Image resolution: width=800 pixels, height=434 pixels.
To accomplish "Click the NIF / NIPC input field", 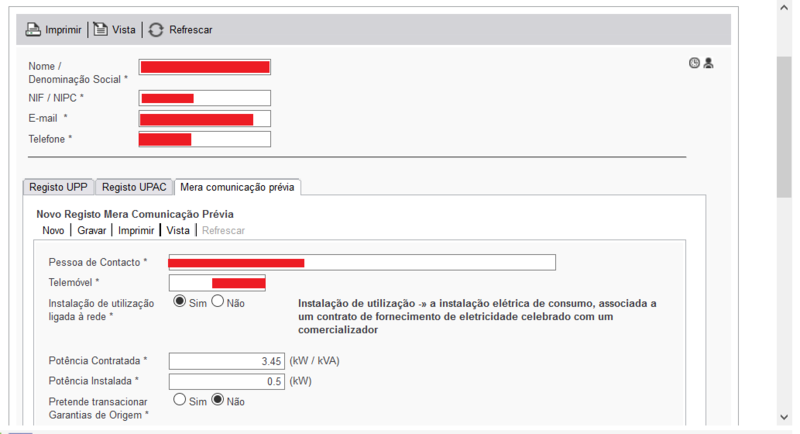I will (x=205, y=98).
